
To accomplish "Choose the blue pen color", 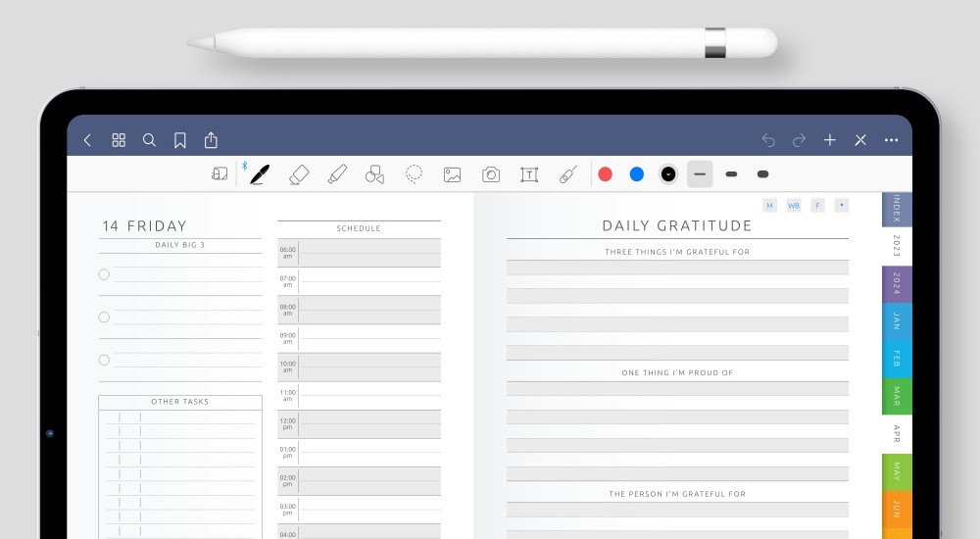I will tap(637, 174).
